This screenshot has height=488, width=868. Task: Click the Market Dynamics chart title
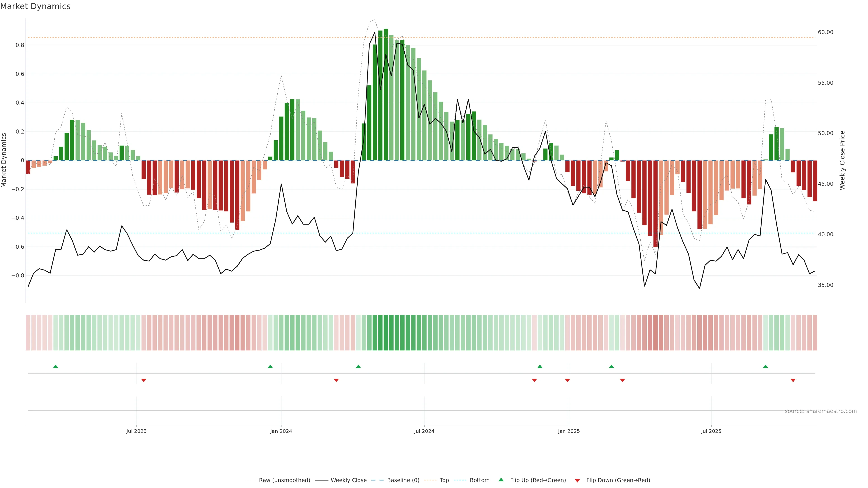click(x=35, y=6)
